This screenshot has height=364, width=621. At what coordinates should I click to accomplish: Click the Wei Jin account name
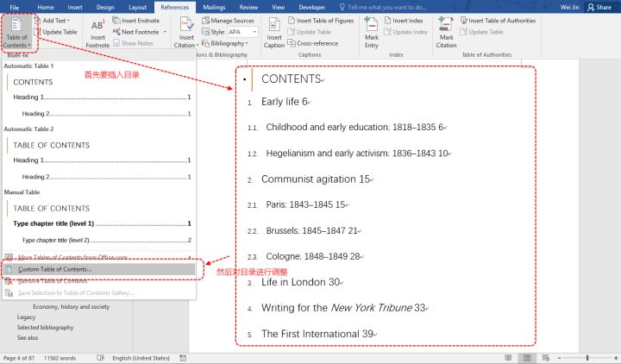click(x=569, y=7)
